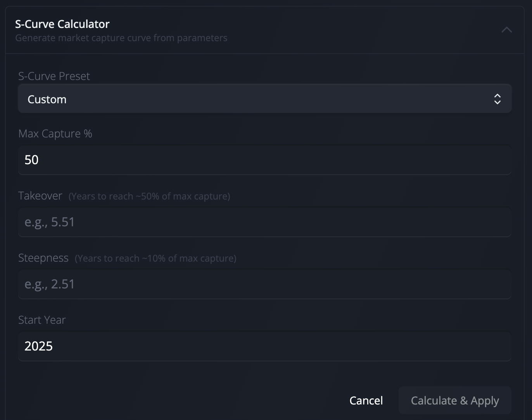
Task: Focus the Max Capture % field
Action: (x=265, y=160)
